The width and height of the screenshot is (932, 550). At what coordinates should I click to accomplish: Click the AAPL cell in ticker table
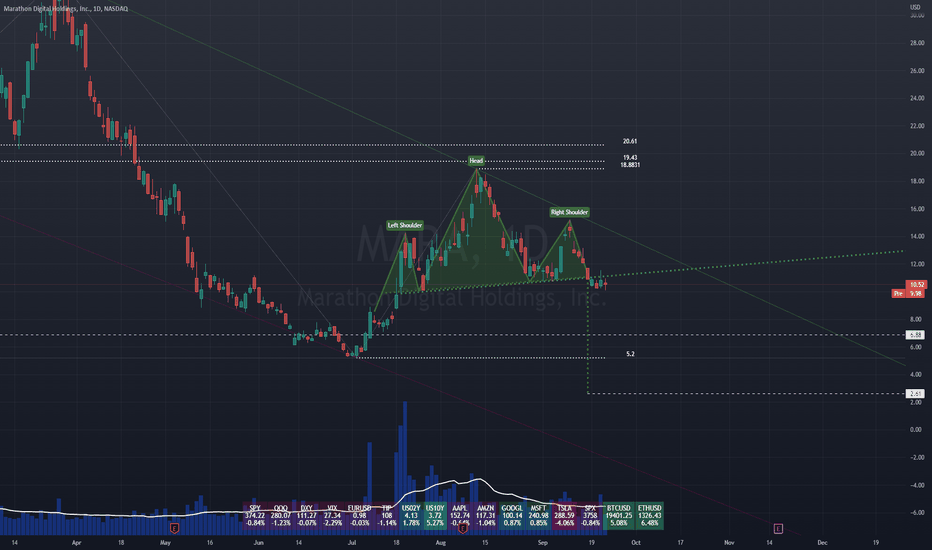click(x=460, y=516)
